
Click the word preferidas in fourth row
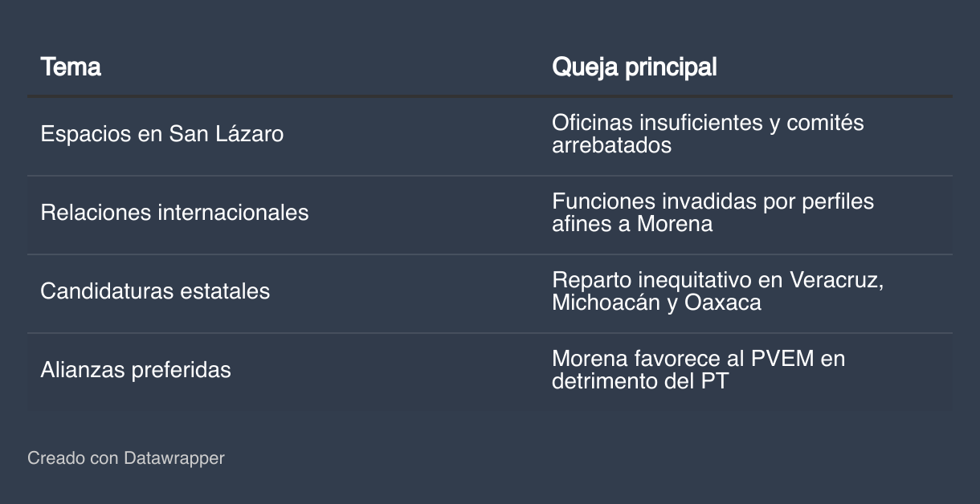(182, 370)
